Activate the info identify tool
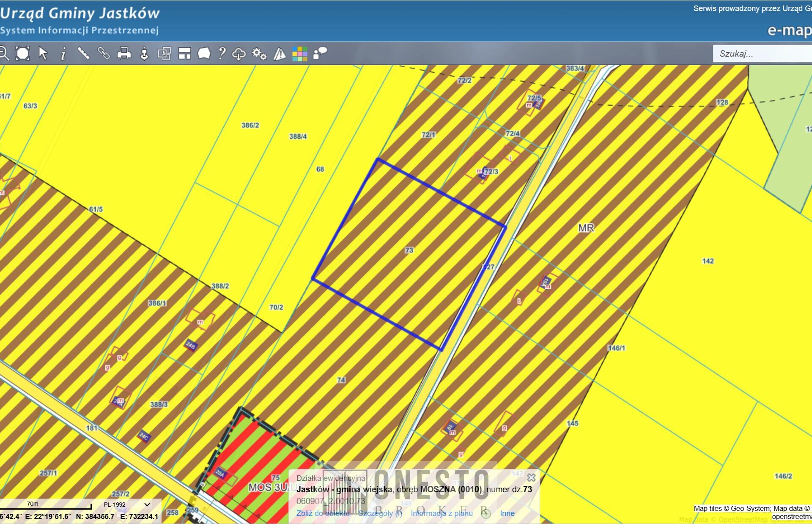This screenshot has height=524, width=812. click(x=63, y=54)
